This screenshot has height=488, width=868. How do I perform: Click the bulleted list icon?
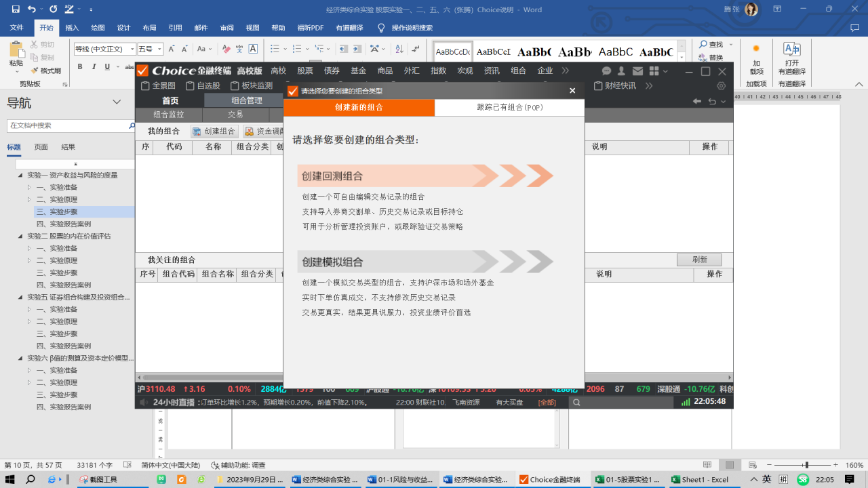point(276,49)
